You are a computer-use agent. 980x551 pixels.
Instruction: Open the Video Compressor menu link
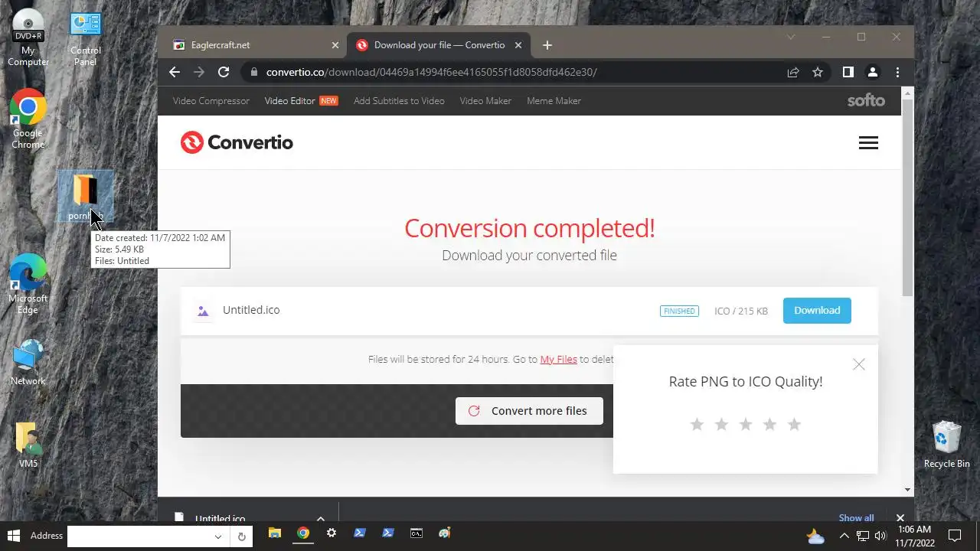click(211, 101)
